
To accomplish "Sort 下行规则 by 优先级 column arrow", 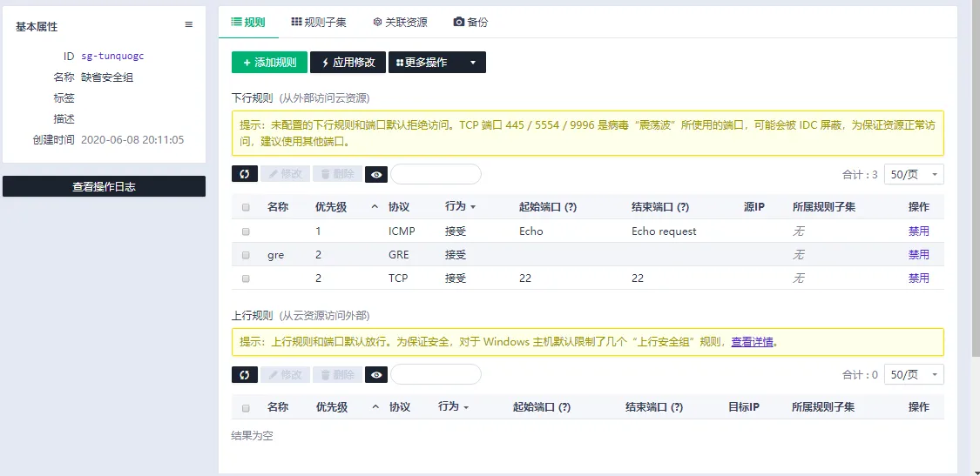I will click(x=375, y=207).
